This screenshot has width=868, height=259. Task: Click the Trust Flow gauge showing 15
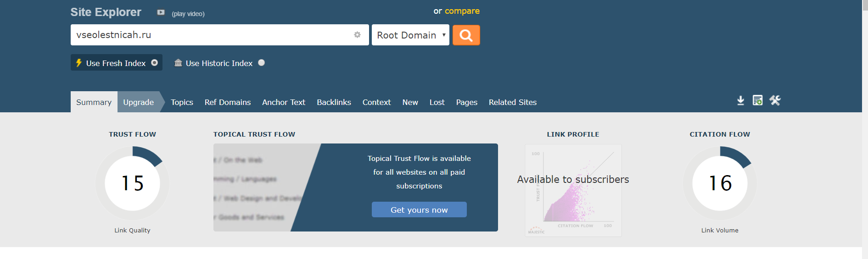(x=132, y=183)
